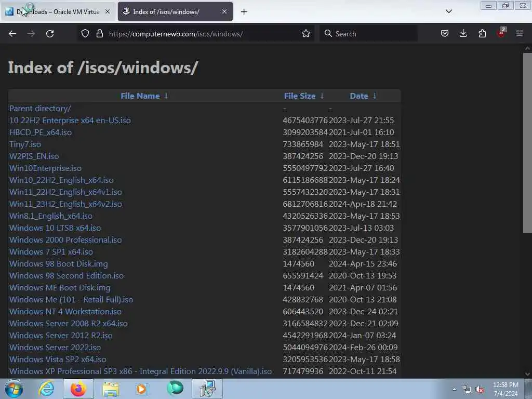This screenshot has width=532, height=399.
Task: Open Windows Explorer folder from taskbar
Action: 111,389
